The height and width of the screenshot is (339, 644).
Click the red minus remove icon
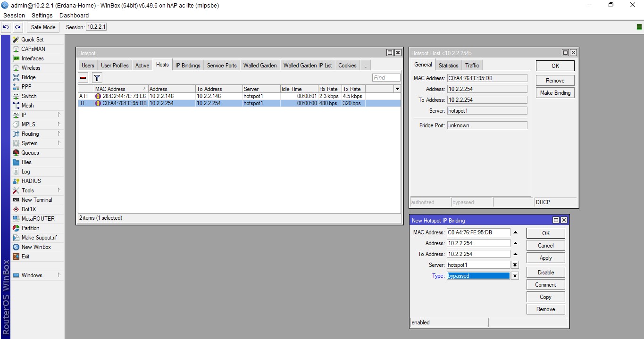click(83, 78)
